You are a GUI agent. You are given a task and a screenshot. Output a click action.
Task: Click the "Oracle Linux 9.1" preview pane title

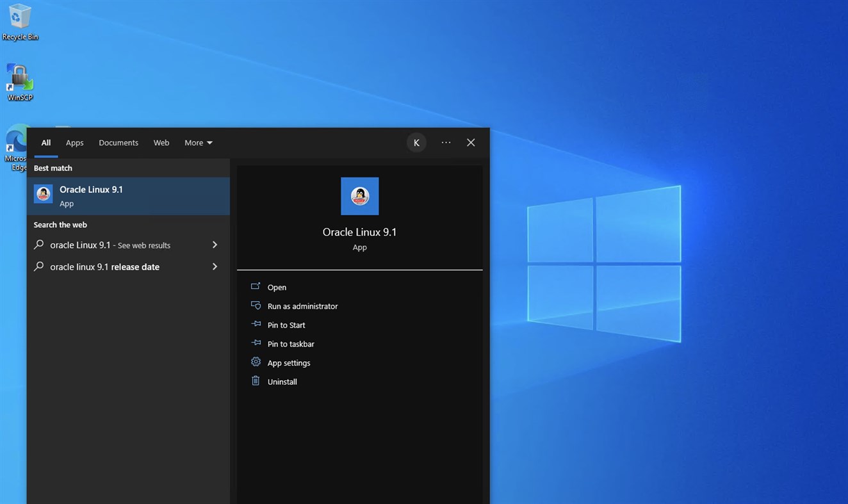tap(360, 232)
